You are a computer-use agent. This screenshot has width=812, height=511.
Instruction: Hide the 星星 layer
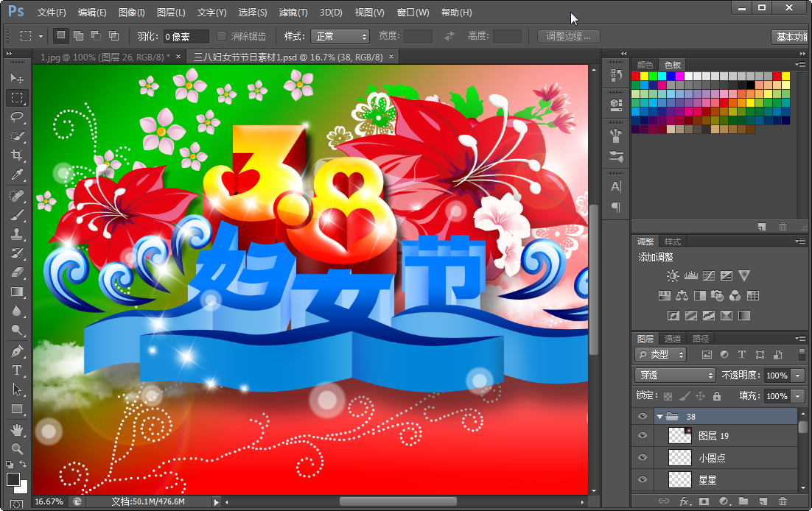(x=643, y=479)
